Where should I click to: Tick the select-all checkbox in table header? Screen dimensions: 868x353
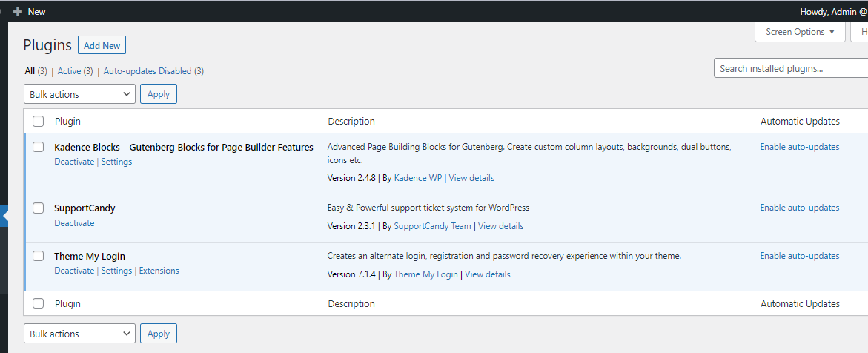(x=39, y=121)
